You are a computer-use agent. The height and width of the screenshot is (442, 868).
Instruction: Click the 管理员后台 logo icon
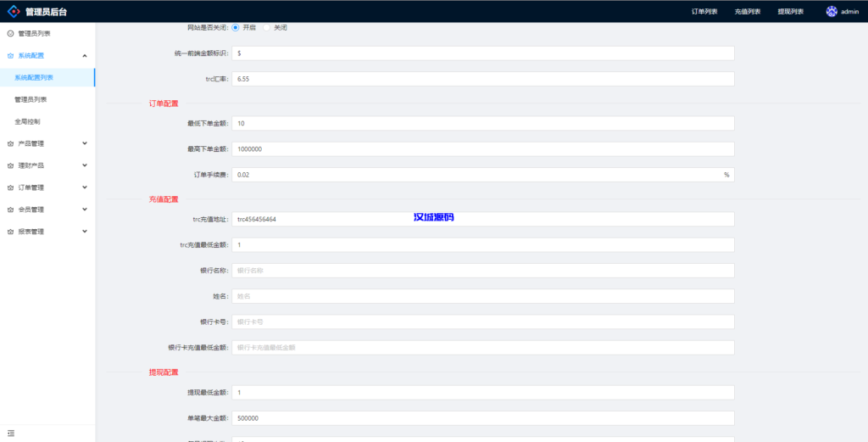(x=14, y=12)
